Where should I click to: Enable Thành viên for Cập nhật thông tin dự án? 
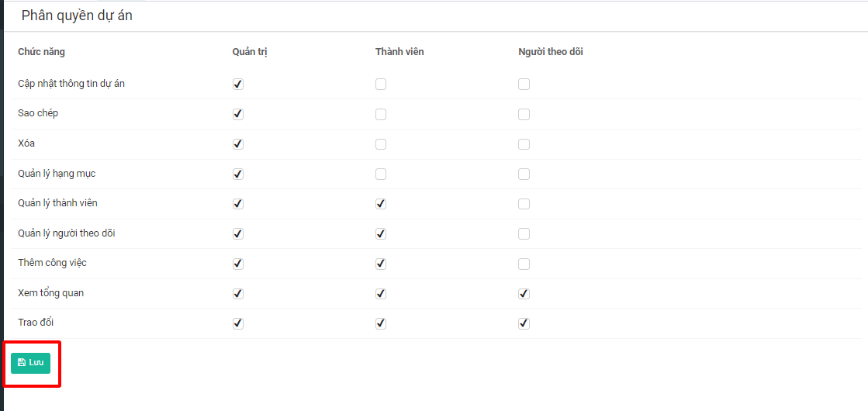click(x=381, y=84)
